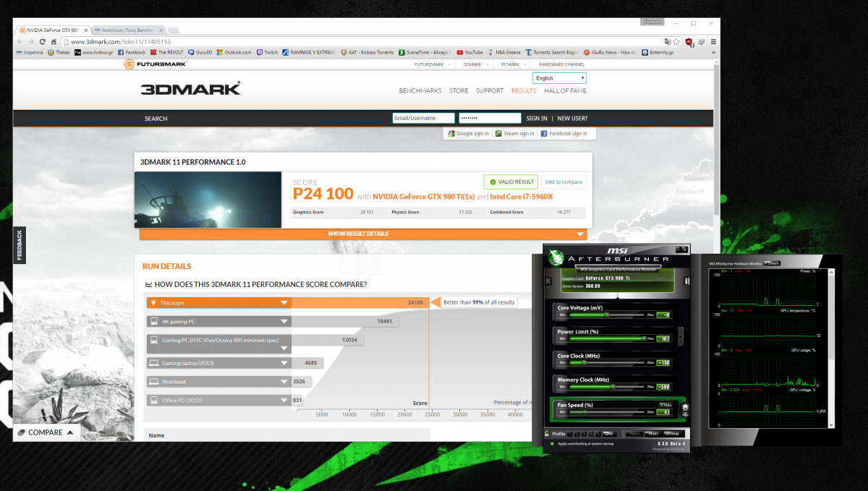Viewport: 868px width, 491px height.
Task: Open the RAMPAGE V EXTREME bookmark
Action: [x=309, y=52]
